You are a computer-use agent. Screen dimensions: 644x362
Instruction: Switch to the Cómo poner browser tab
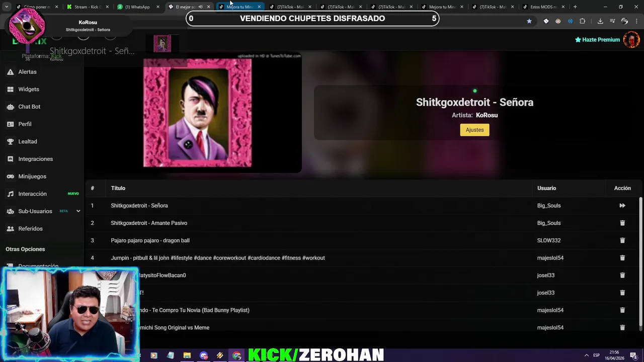tap(37, 7)
